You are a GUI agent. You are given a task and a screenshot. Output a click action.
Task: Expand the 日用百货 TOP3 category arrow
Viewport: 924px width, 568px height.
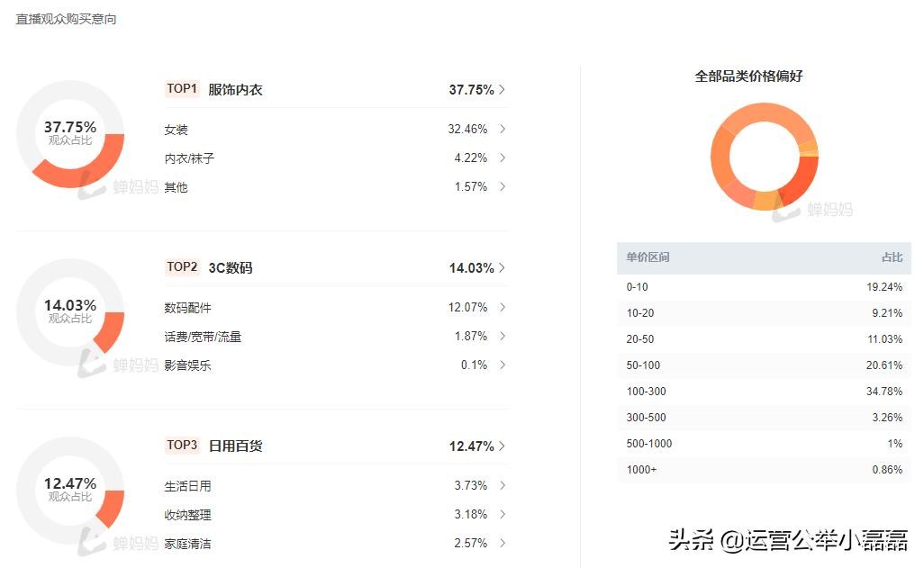(x=502, y=446)
